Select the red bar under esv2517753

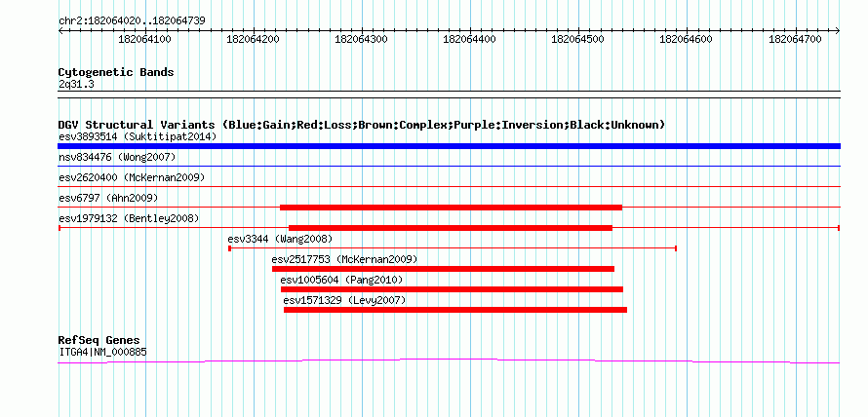pos(443,269)
